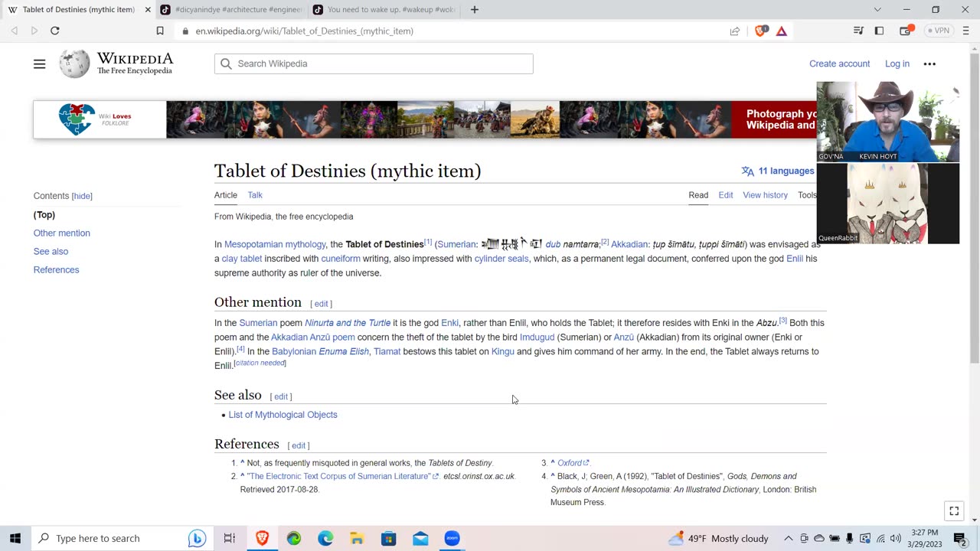Switch to the dicyanindye TikTok tab
Image resolution: width=980 pixels, height=551 pixels.
click(232, 10)
